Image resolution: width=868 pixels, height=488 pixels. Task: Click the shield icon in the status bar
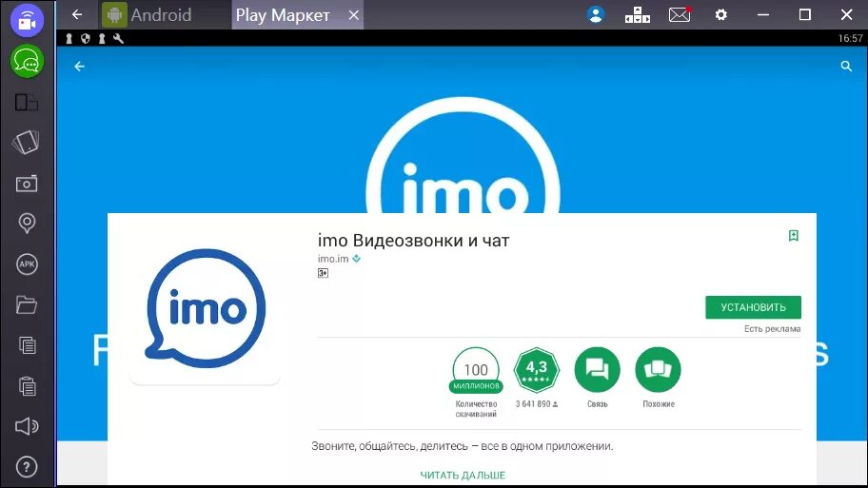86,38
